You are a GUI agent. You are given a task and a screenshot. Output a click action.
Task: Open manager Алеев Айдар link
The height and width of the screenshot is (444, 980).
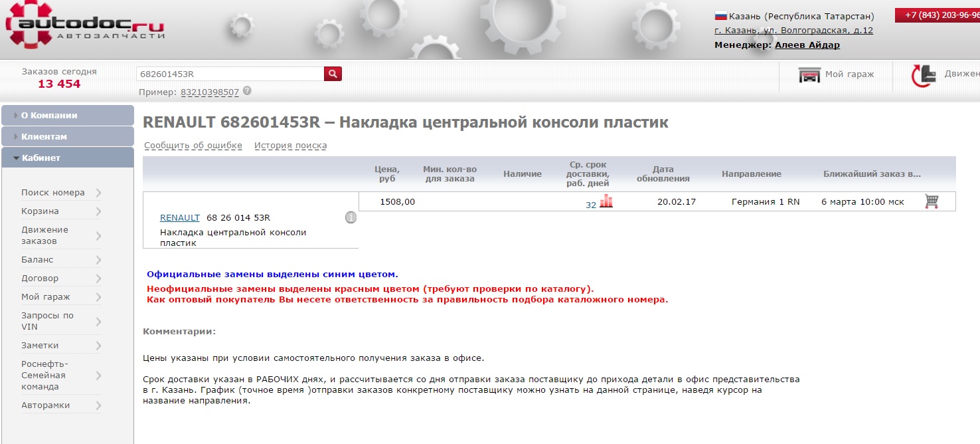(807, 45)
